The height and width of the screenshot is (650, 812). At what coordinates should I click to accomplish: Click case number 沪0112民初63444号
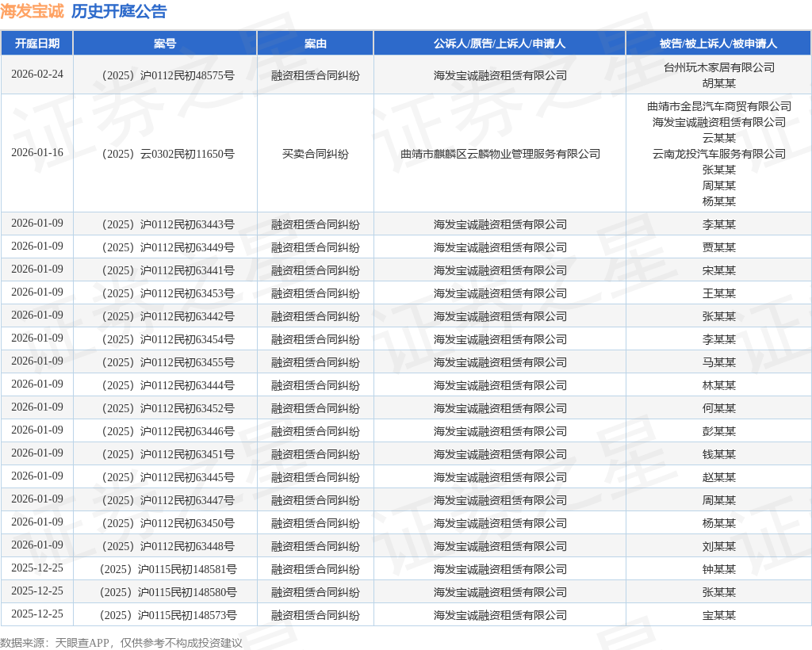point(168,385)
